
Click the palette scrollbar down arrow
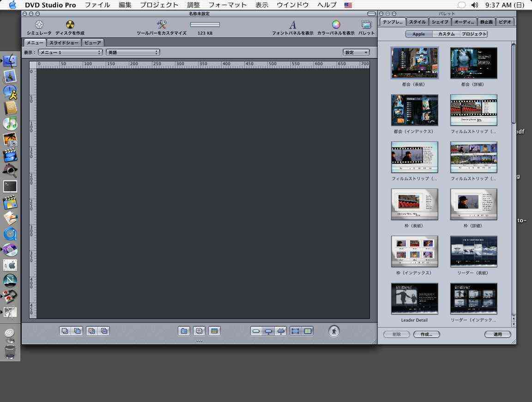pos(514,324)
